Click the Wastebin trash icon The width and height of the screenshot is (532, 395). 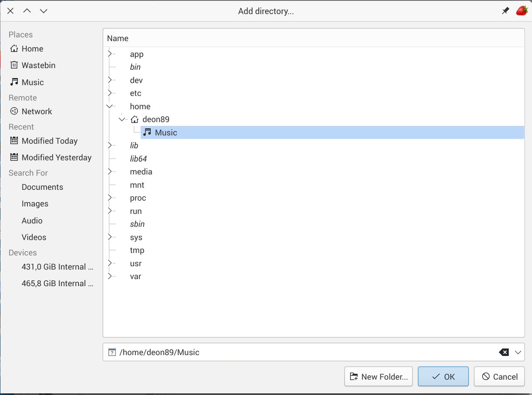[14, 65]
